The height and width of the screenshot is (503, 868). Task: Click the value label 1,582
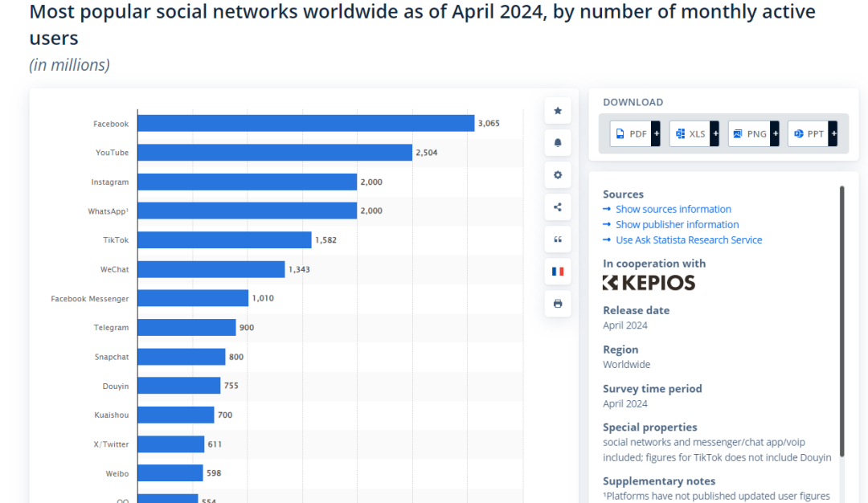pyautogui.click(x=326, y=240)
